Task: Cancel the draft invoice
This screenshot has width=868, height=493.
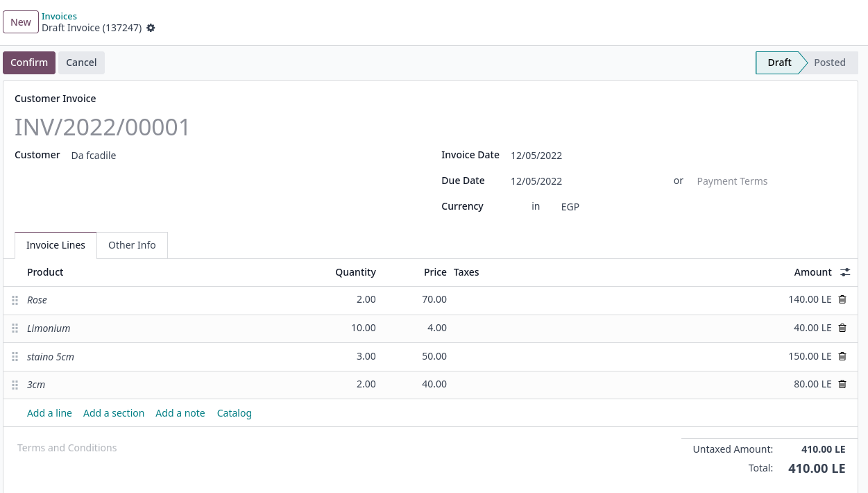Action: pos(81,62)
